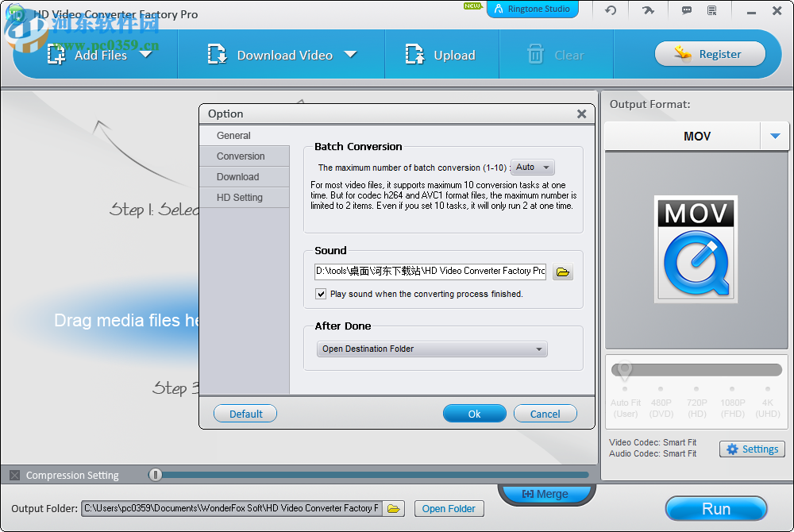
Task: Open the feedback chat icon
Action: (x=684, y=10)
